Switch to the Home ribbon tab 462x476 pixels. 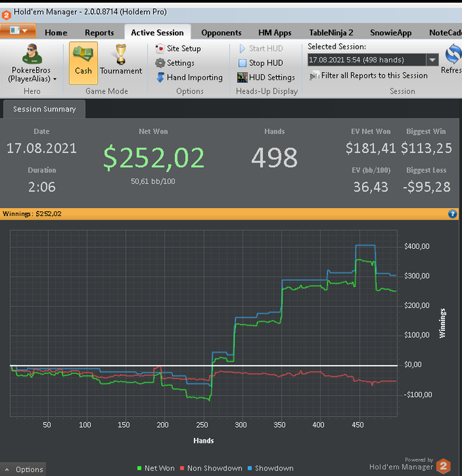click(56, 33)
